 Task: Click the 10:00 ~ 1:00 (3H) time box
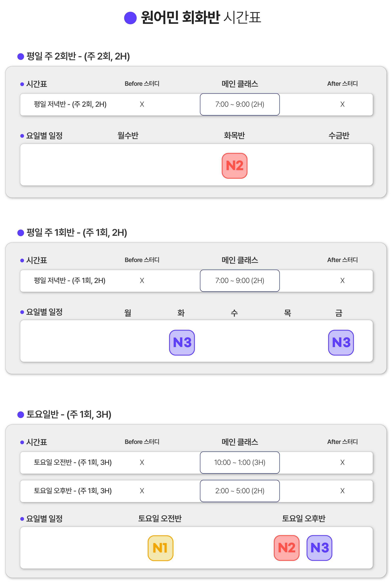pyautogui.click(x=240, y=462)
